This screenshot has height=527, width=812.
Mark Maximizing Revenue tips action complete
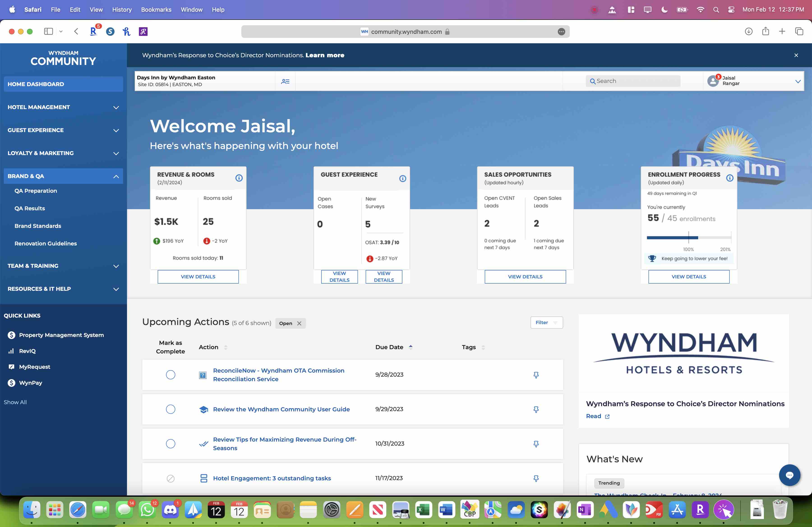coord(171,443)
